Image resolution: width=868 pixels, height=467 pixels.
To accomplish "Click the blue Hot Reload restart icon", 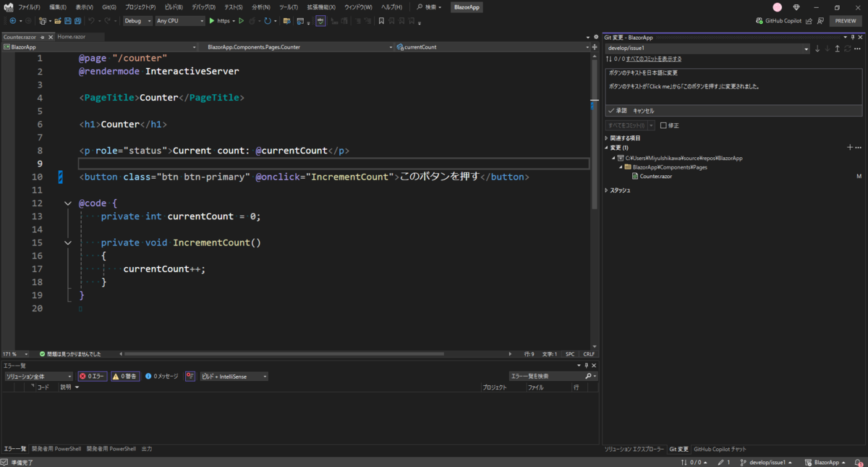I will (x=268, y=21).
